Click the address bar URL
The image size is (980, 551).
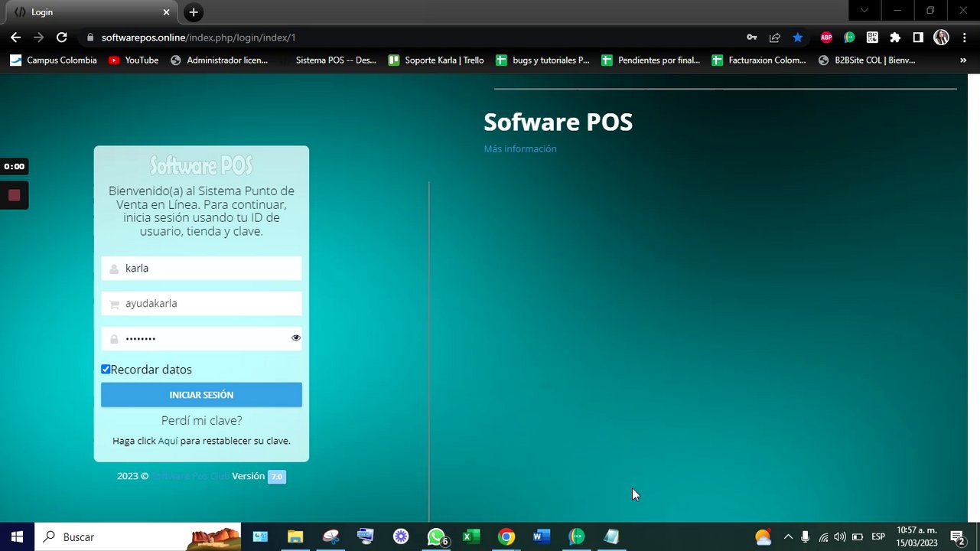click(198, 37)
